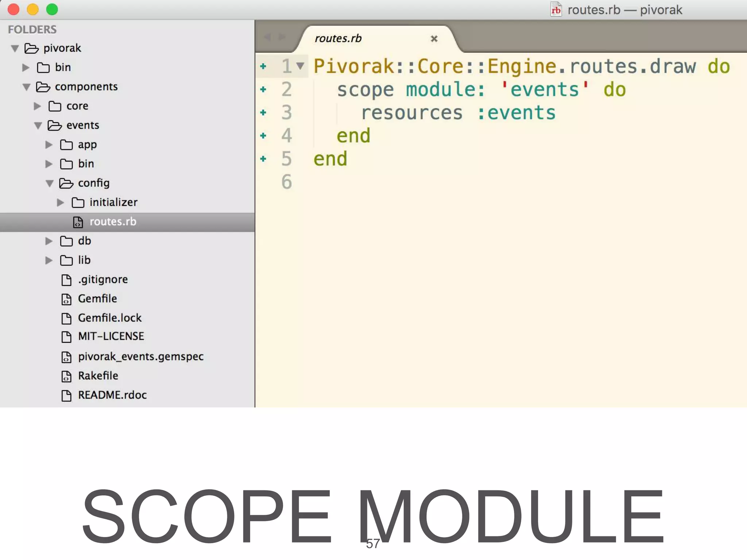Viewport: 747px width, 560px height.
Task: Open the pivorak_events.gemspec file
Action: (x=141, y=357)
